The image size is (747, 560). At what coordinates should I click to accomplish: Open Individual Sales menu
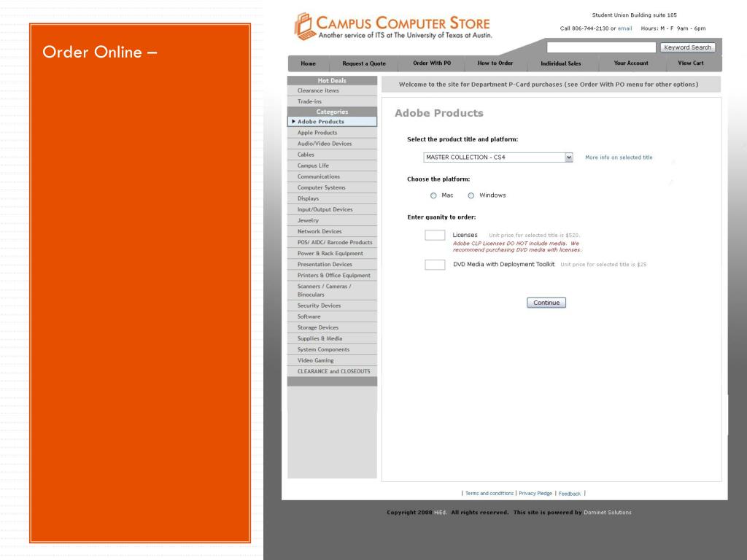(561, 63)
